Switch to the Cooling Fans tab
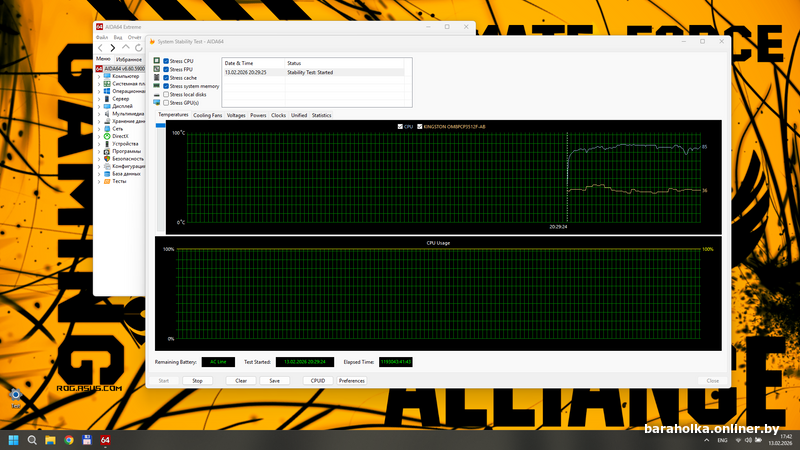This screenshot has width=800, height=450. coord(208,115)
